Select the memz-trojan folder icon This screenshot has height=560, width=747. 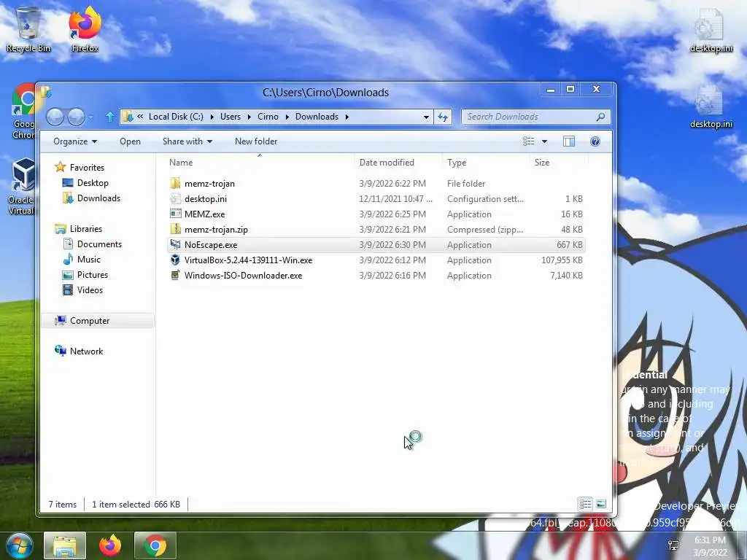pos(175,183)
